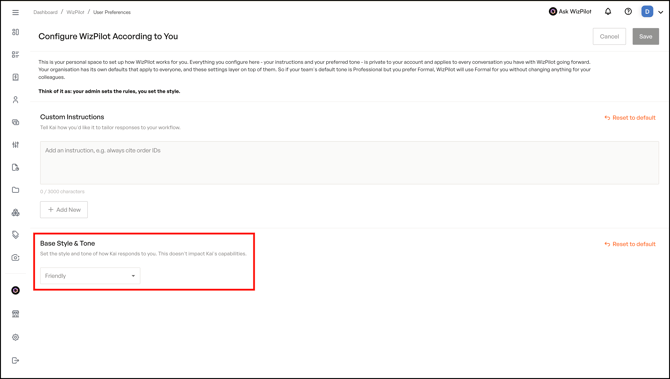Click the camera icon in sidebar

coord(15,258)
